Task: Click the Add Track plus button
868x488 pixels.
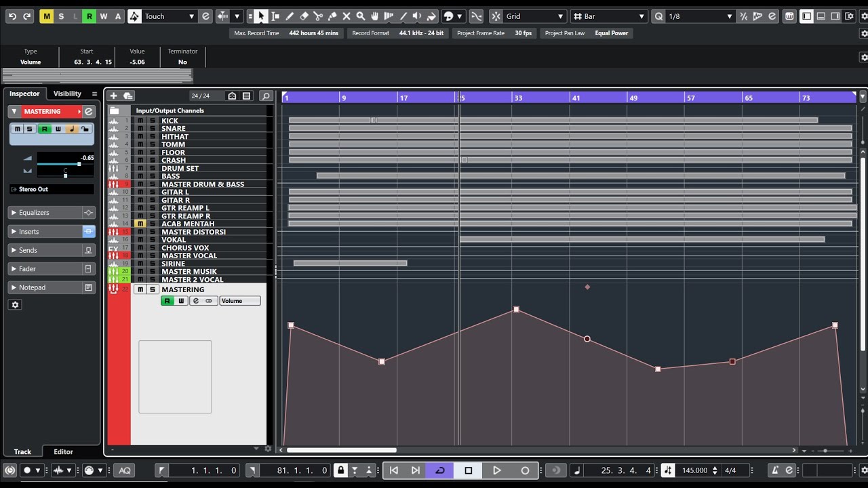Action: [x=113, y=96]
